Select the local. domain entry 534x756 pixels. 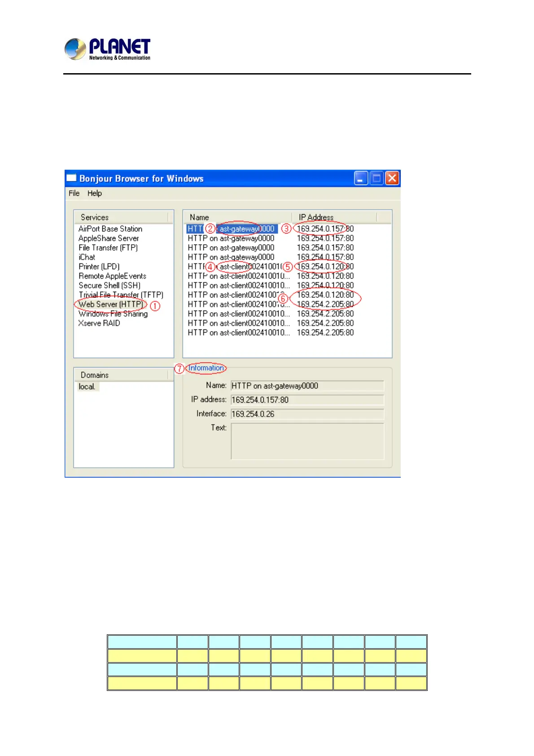(87, 387)
